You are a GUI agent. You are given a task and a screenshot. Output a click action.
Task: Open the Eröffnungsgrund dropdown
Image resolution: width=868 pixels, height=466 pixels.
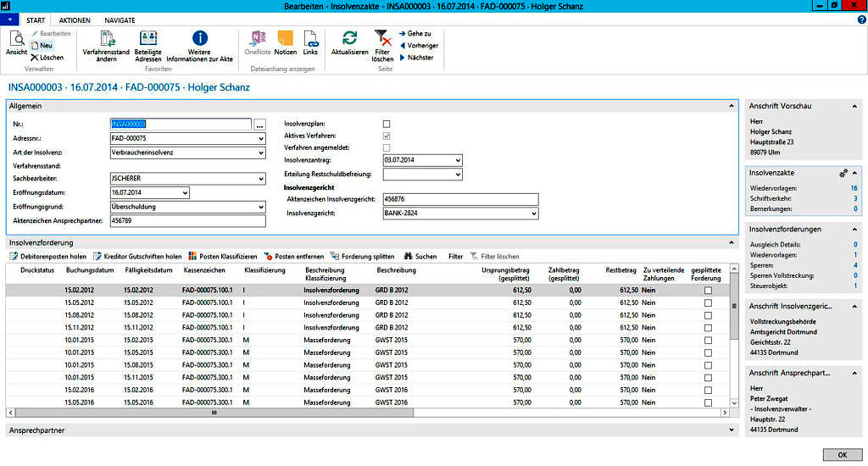[x=260, y=206]
